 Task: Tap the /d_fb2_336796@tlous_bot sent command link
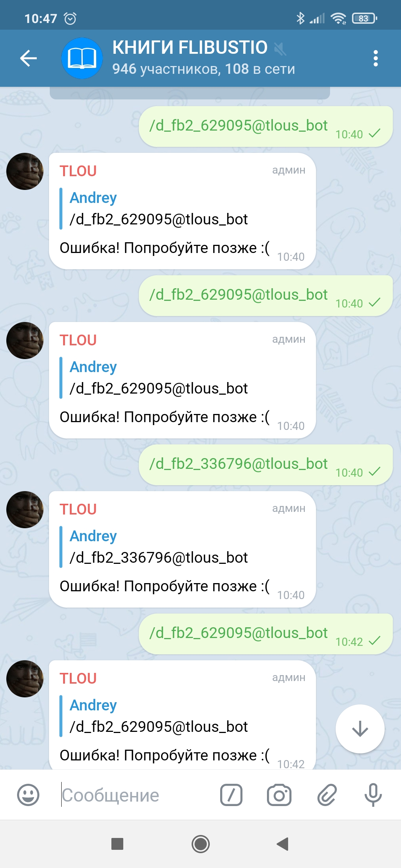coord(238,464)
